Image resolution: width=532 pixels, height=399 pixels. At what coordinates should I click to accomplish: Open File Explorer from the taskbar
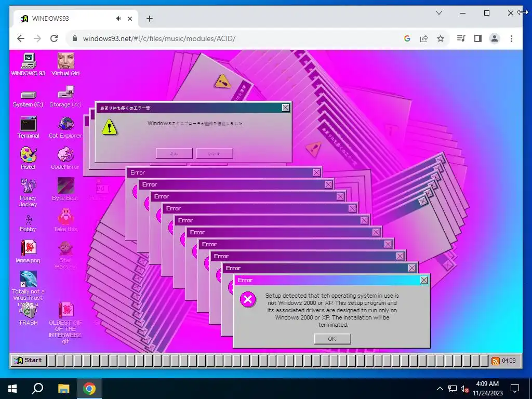pos(63,389)
